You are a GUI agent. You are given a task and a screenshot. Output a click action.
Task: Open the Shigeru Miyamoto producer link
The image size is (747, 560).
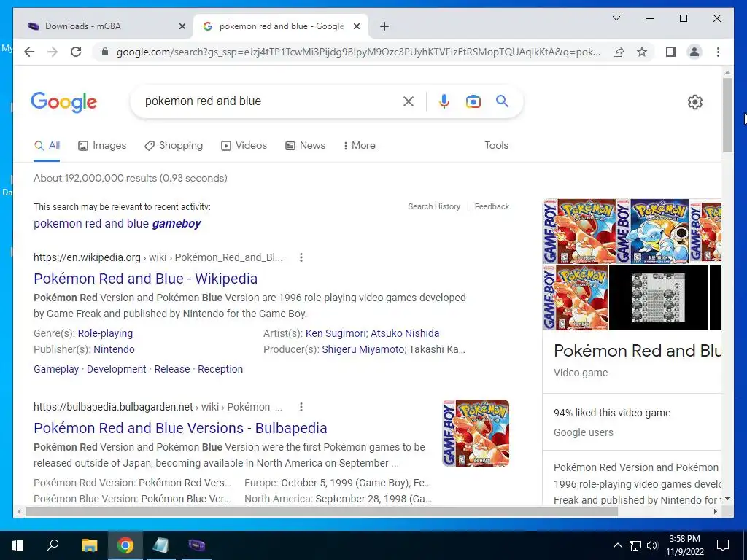(363, 349)
